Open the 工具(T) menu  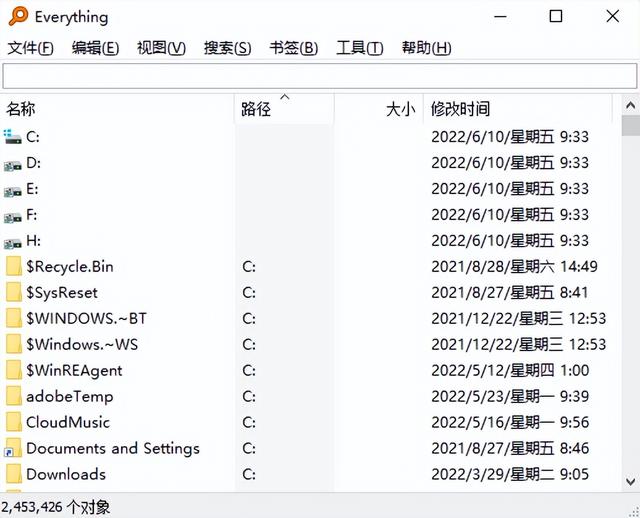pos(360,48)
